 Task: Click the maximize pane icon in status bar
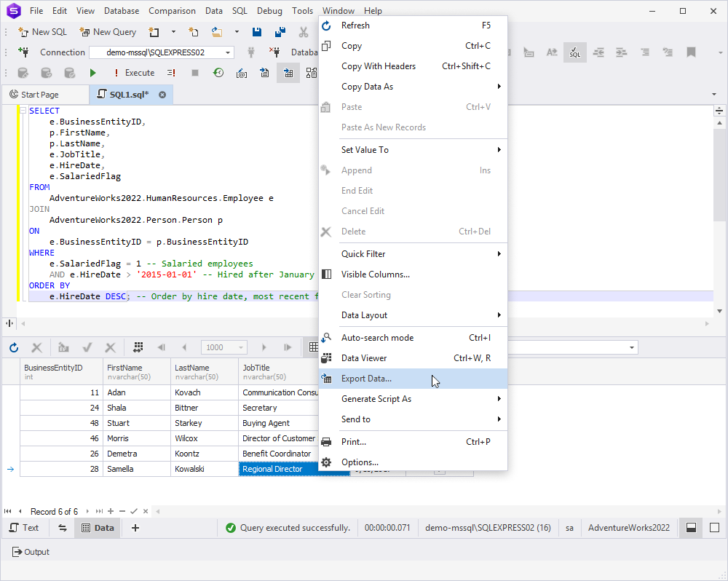coord(715,528)
